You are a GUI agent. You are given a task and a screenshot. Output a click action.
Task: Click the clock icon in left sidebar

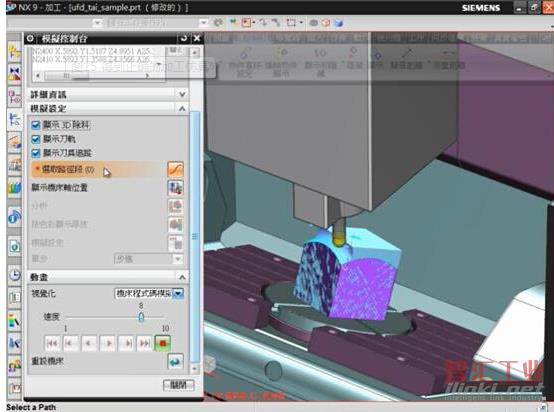14,274
